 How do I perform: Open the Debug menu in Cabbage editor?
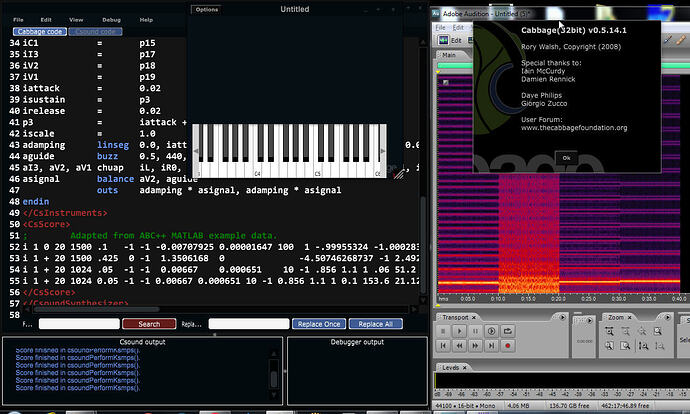(x=111, y=19)
